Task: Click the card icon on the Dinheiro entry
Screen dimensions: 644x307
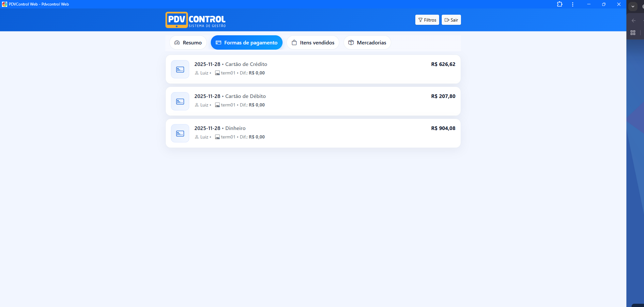Action: pos(180,133)
